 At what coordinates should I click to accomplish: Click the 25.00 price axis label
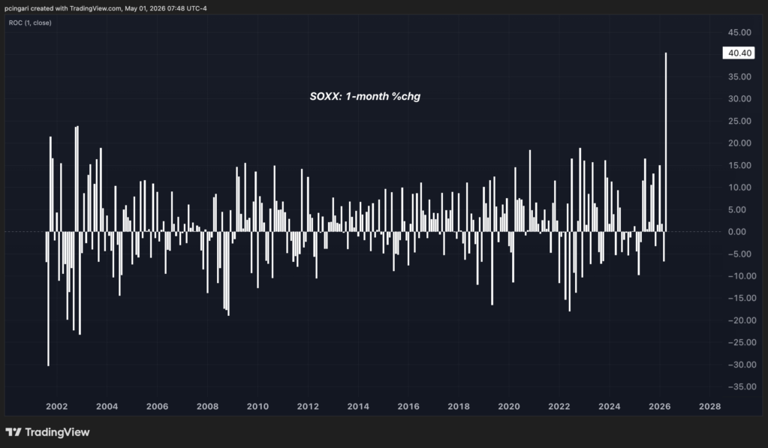coord(739,121)
